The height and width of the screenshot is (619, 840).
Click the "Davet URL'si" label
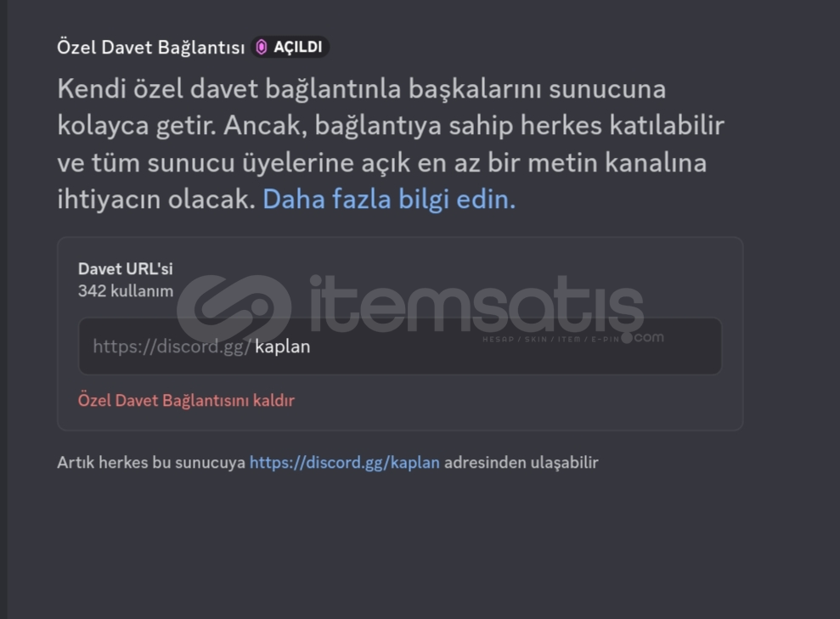(x=126, y=269)
